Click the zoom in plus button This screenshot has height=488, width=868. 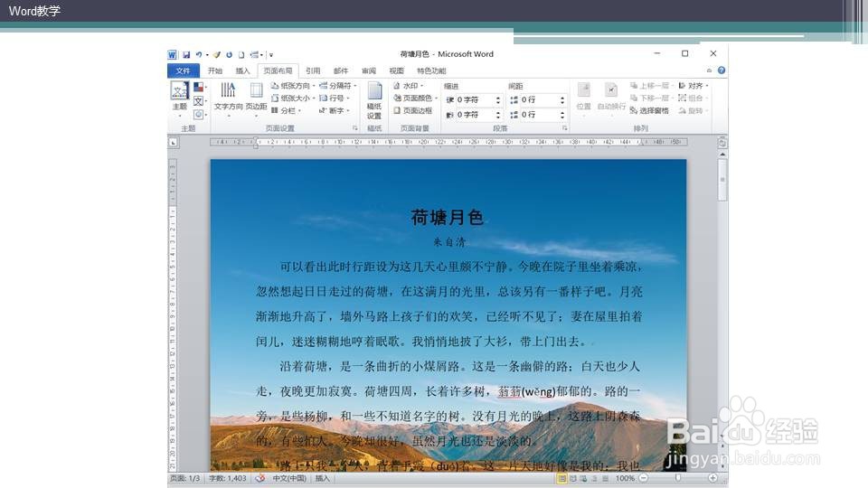click(713, 478)
